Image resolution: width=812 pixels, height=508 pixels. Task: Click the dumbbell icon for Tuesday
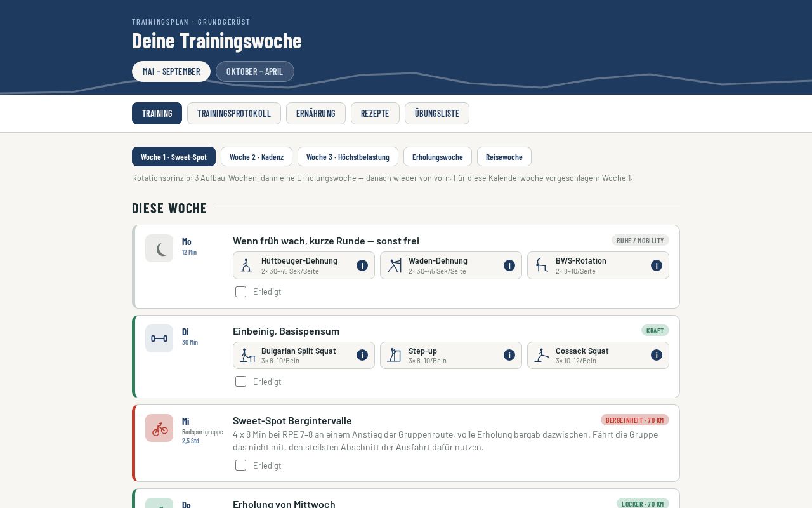[159, 338]
